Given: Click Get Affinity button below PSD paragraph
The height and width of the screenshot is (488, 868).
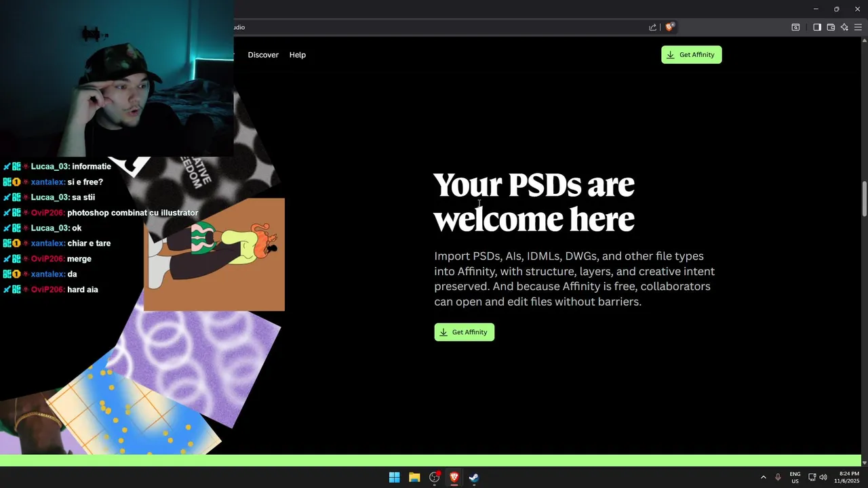Looking at the screenshot, I should (464, 332).
